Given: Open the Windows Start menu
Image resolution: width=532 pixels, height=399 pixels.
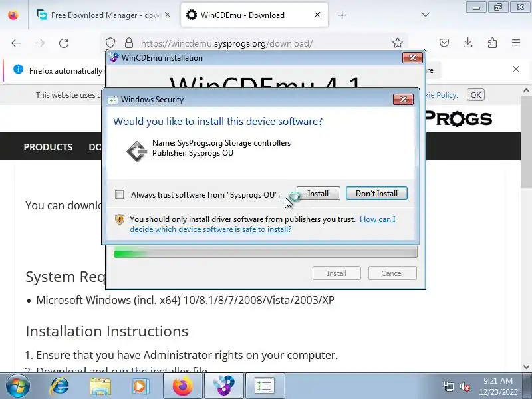Looking at the screenshot, I should [18, 386].
